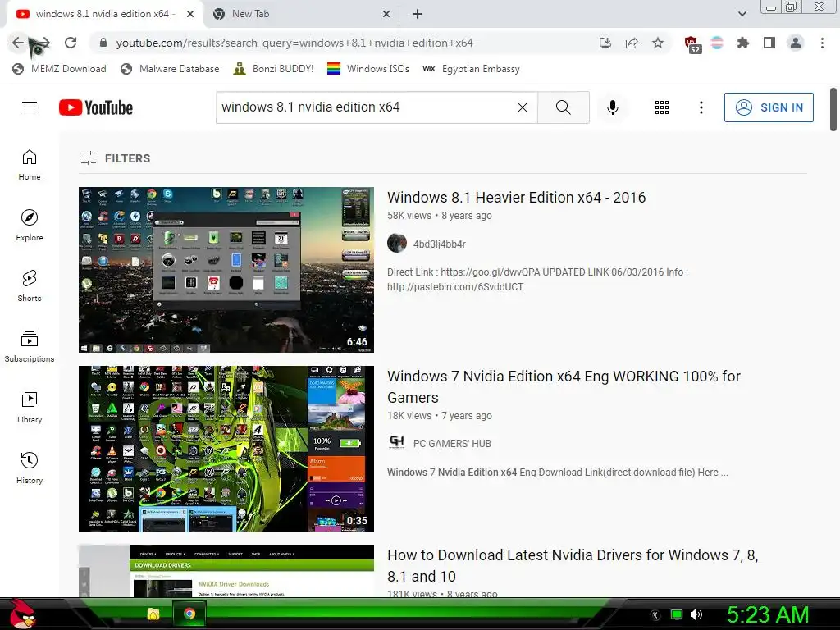840x630 pixels.
Task: Open Windows 7 Nvidia Edition video thumbnail
Action: (226, 449)
